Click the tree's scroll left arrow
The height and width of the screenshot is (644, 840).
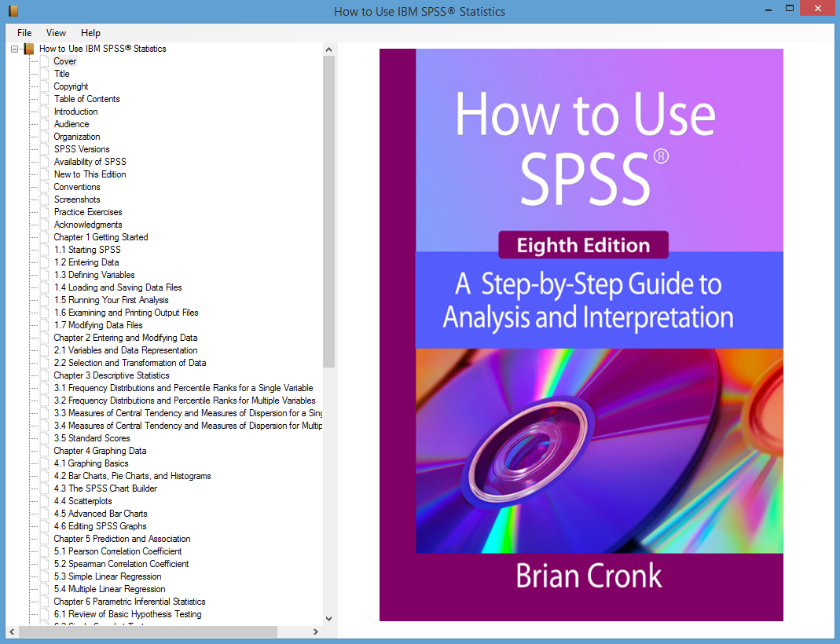coord(13,631)
